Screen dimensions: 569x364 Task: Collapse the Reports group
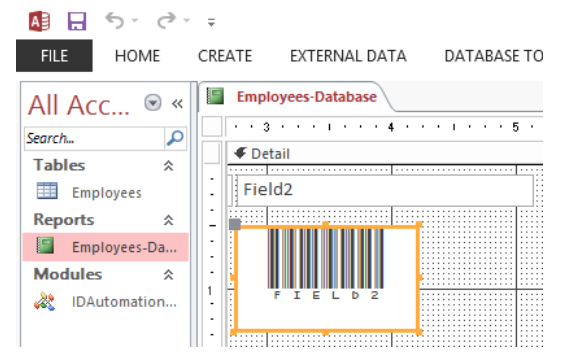(x=168, y=220)
